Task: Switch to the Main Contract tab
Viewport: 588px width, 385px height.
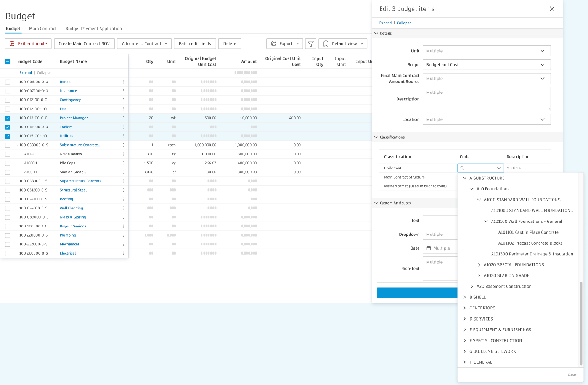Action: coord(43,29)
